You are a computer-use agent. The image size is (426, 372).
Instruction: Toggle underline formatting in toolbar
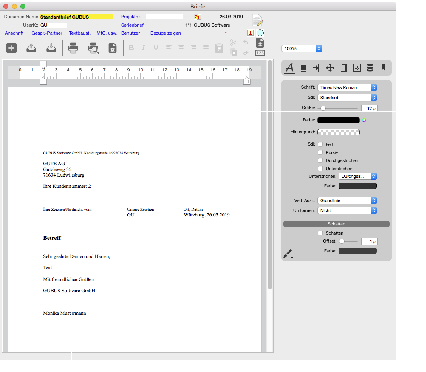[x=156, y=48]
